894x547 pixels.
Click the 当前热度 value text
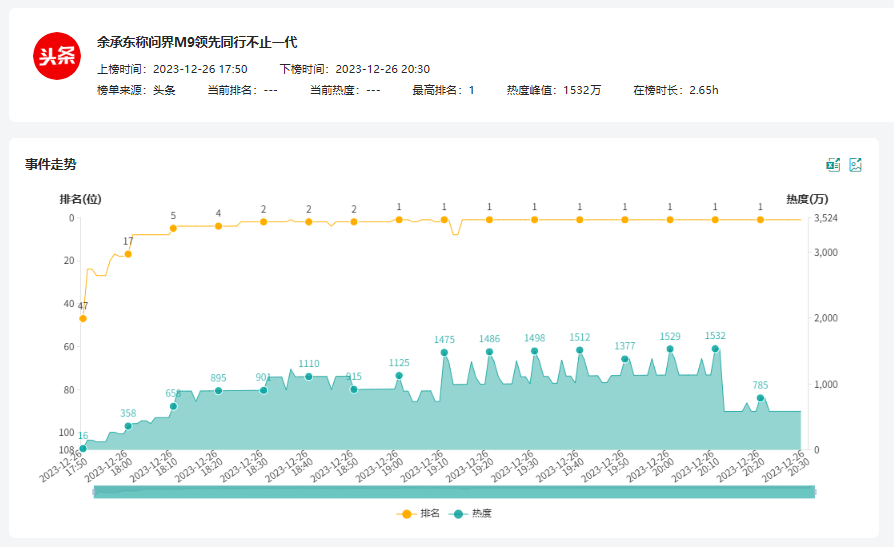point(373,90)
